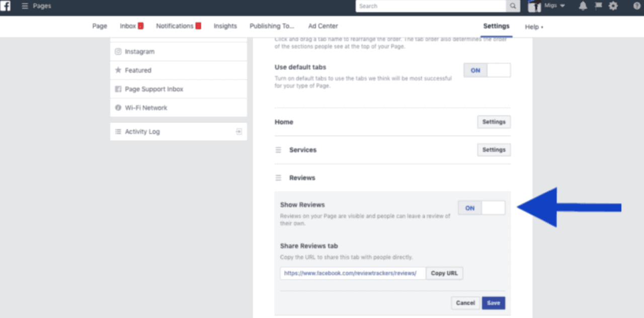This screenshot has width=644, height=318.
Task: Save the Show Reviews settings
Action: pos(493,303)
